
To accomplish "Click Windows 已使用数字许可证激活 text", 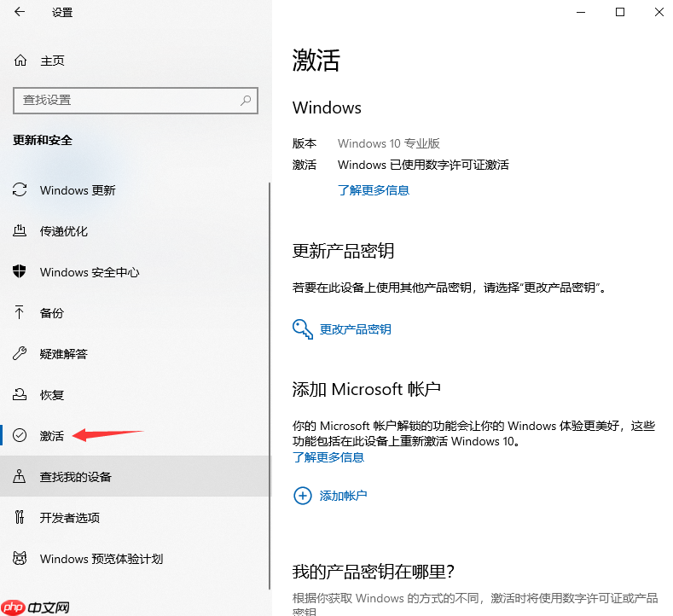I will click(x=423, y=165).
